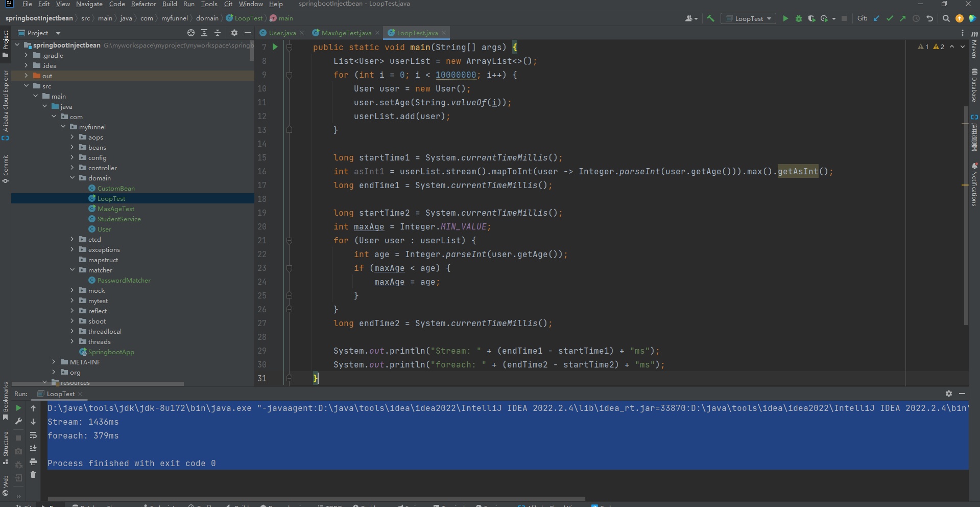Rerun the program from the console toolbar
The height and width of the screenshot is (507, 980).
(x=18, y=408)
